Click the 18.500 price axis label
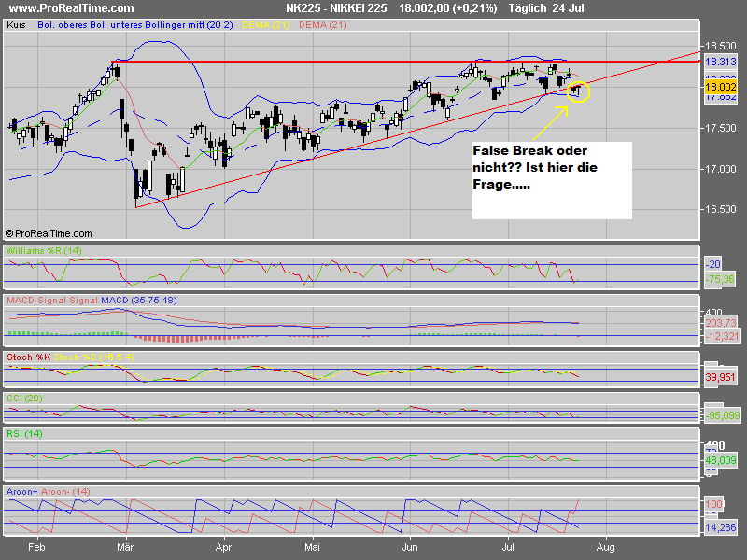 [x=720, y=46]
